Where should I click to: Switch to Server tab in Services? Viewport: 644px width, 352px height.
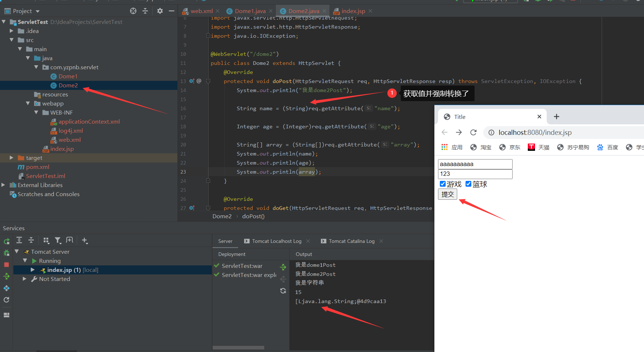225,241
